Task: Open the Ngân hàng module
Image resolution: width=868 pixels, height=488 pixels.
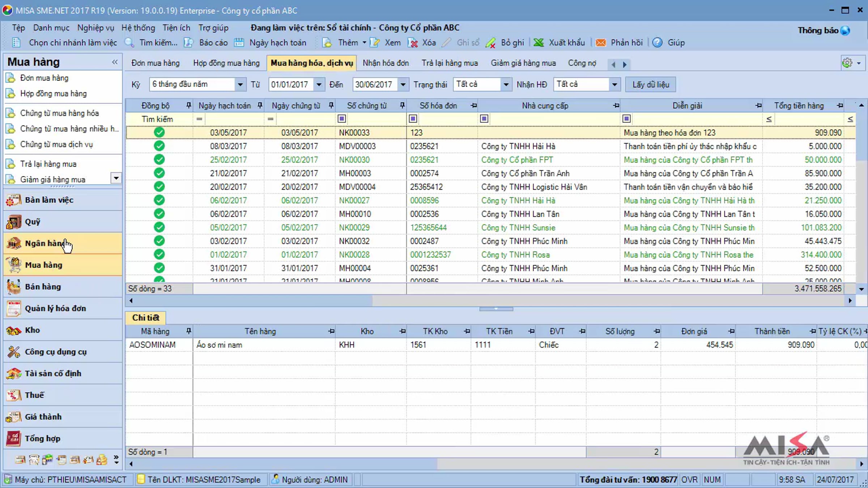Action: [x=63, y=243]
